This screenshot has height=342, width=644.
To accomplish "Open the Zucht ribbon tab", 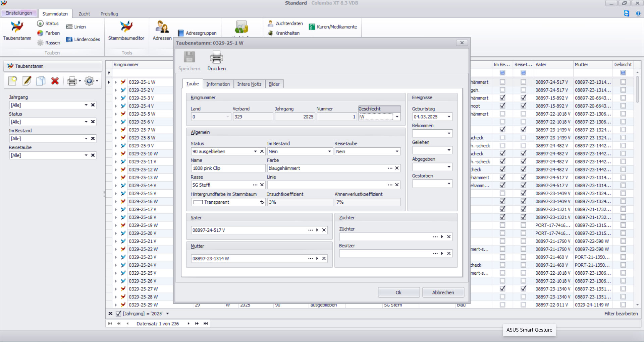I will 84,14.
